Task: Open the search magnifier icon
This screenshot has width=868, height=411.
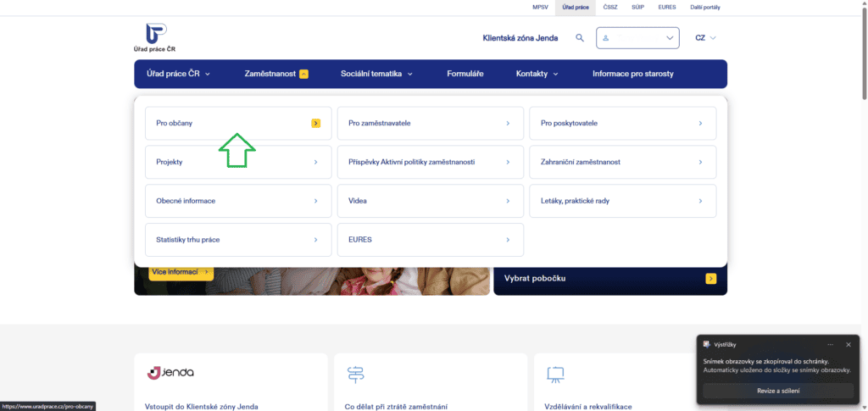Action: tap(580, 38)
